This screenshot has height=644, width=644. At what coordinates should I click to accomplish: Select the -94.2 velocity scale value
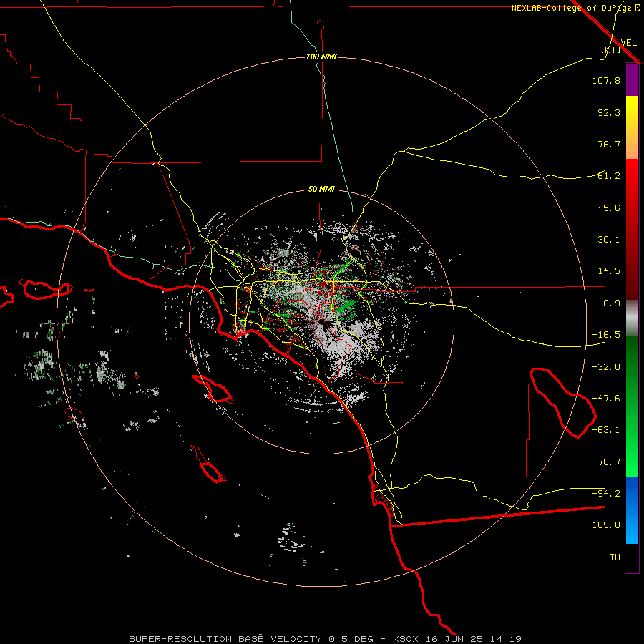click(606, 494)
